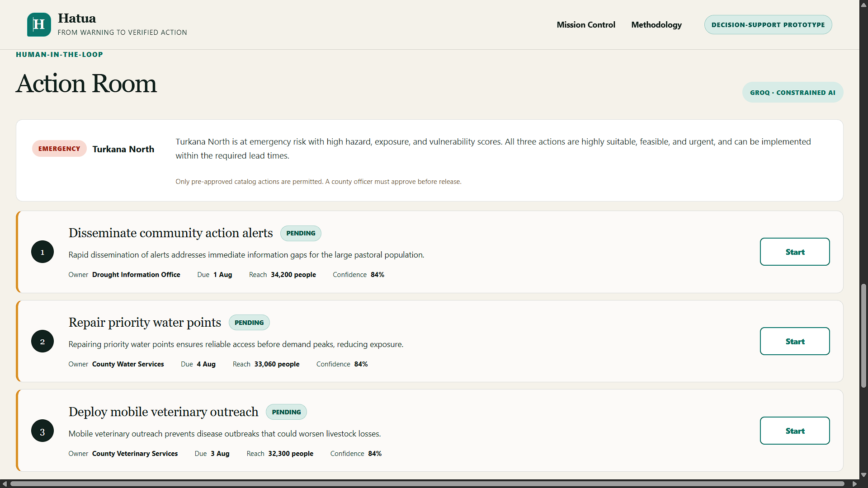Image resolution: width=868 pixels, height=488 pixels.
Task: Click the Repair priority water points title
Action: coord(145,322)
